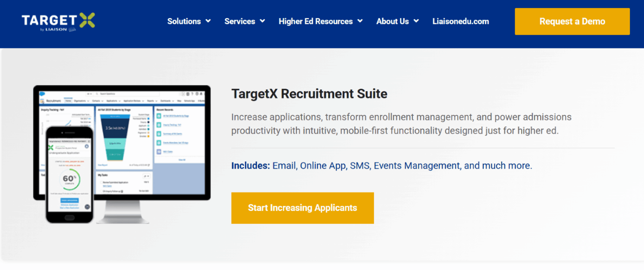The height and width of the screenshot is (270, 644).
Task: Click the mobile phone application mockup
Action: [69, 174]
